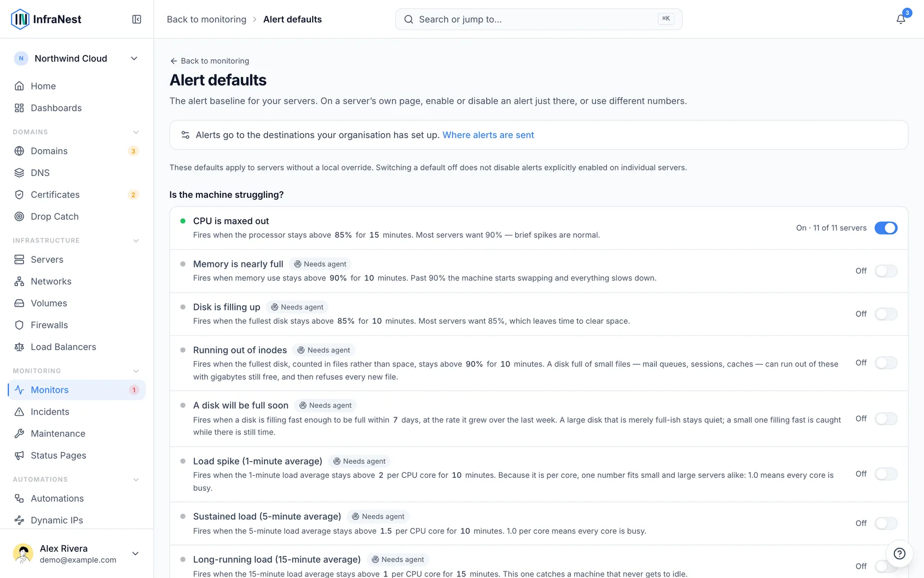
Task: Click the Domains globe icon
Action: pos(19,151)
